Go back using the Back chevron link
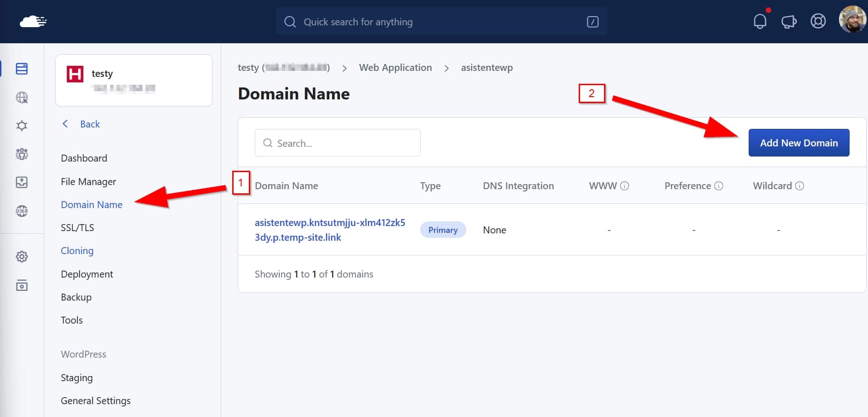868x417 pixels. pos(82,124)
